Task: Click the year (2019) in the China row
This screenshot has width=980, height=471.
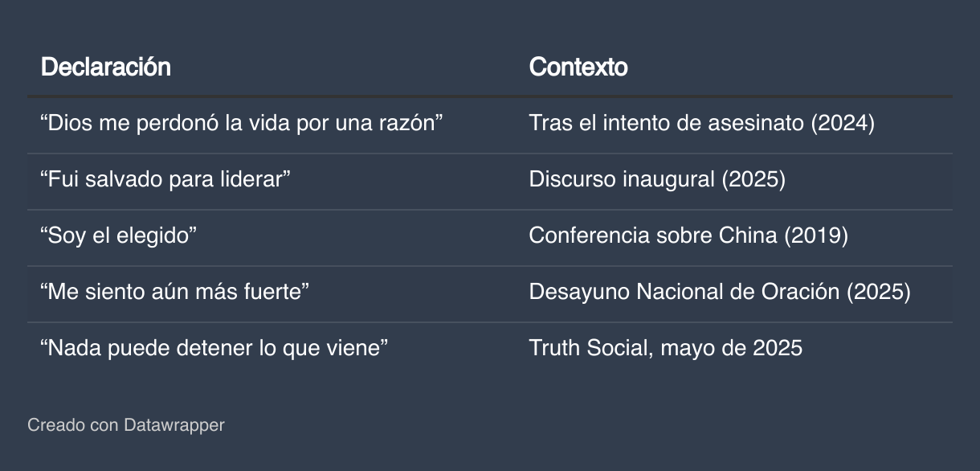Action: click(x=815, y=235)
